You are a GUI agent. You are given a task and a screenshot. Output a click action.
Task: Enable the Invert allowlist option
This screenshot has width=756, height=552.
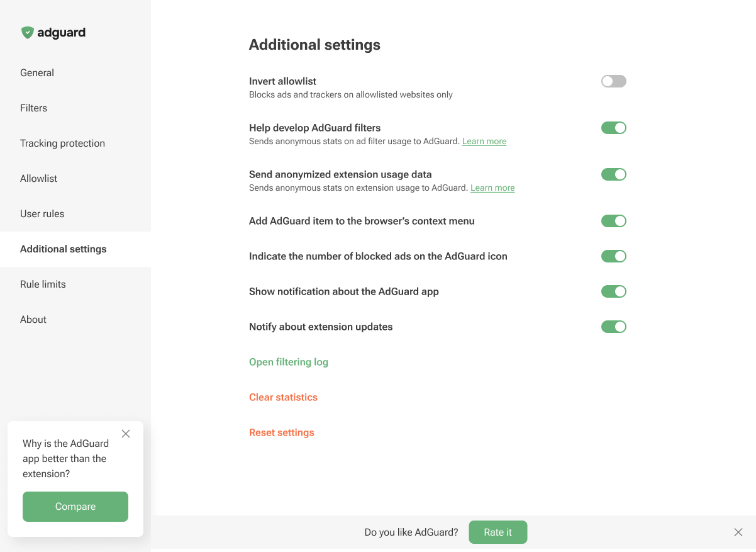(613, 81)
